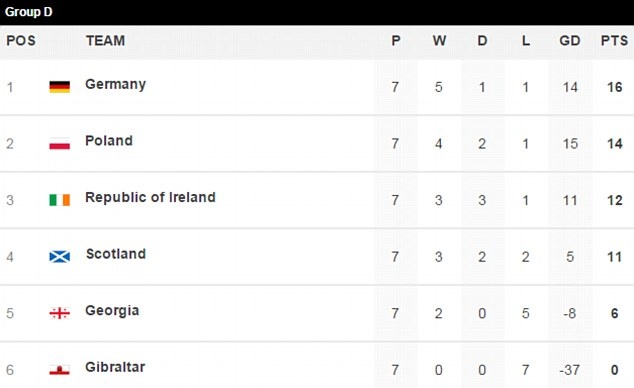Click the PTS column header
Image resolution: width=634 pixels, height=388 pixels.
pyautogui.click(x=614, y=40)
